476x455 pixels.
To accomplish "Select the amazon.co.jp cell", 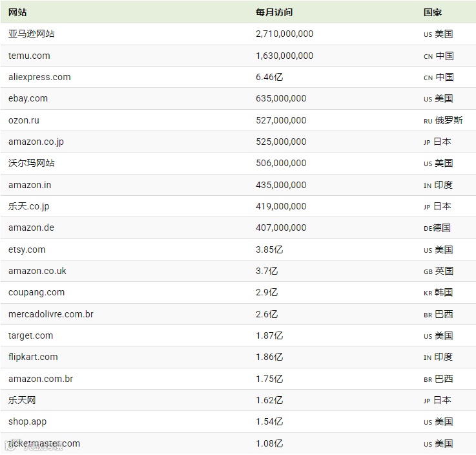I will 36,142.
